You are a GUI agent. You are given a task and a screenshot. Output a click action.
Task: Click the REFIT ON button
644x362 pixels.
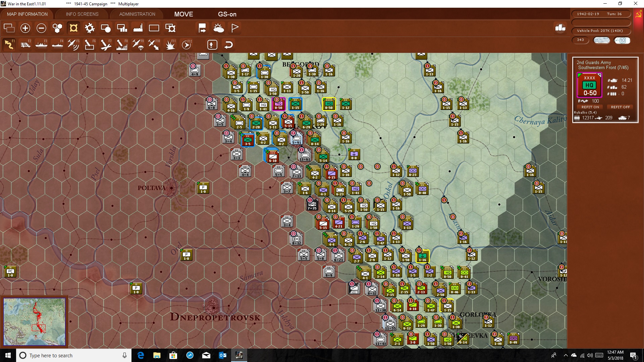pos(590,107)
